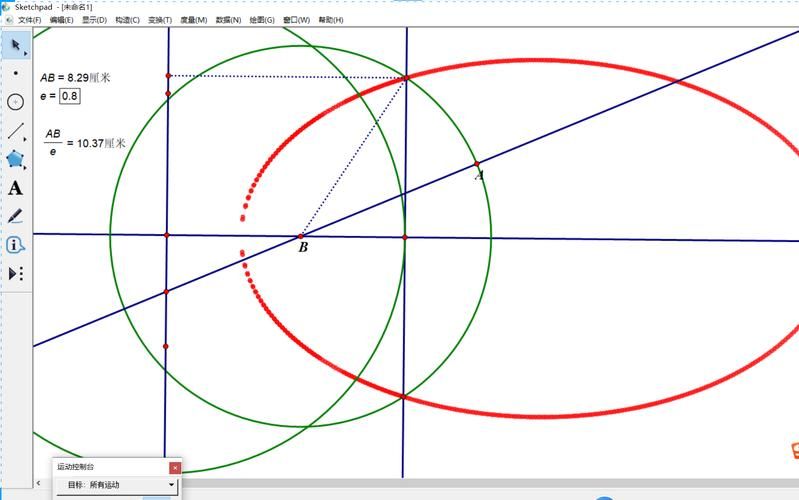The height and width of the screenshot is (500, 799).
Task: Open the 绘图(G) menu
Action: click(262, 20)
